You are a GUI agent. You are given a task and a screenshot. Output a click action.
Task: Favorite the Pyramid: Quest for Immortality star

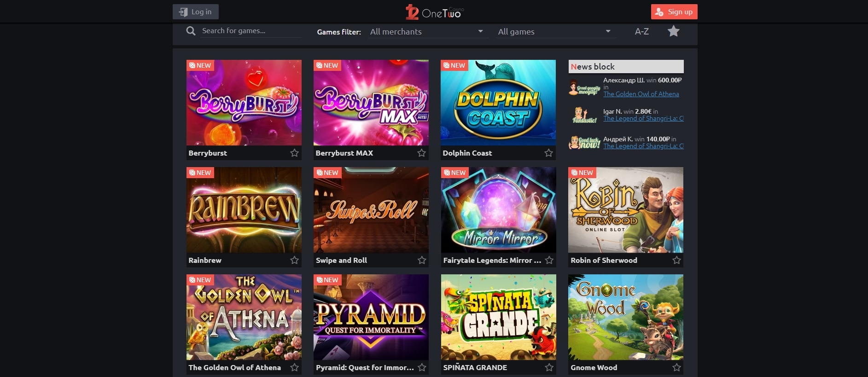[421, 367]
